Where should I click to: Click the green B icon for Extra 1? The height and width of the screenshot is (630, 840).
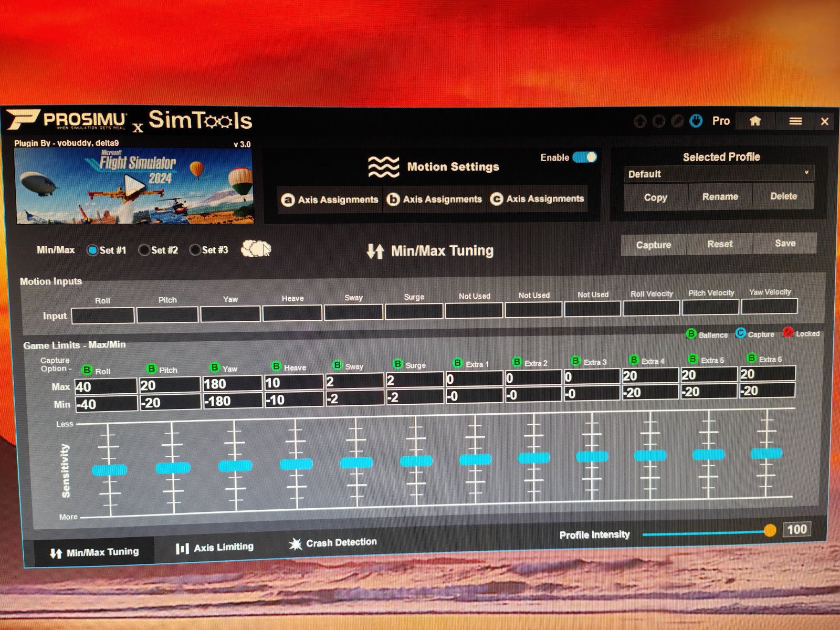click(458, 362)
